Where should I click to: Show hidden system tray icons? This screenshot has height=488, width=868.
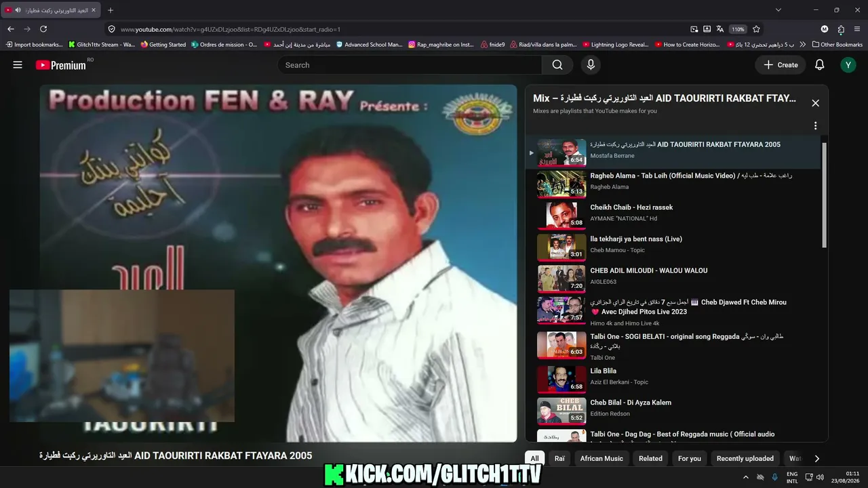[746, 477]
